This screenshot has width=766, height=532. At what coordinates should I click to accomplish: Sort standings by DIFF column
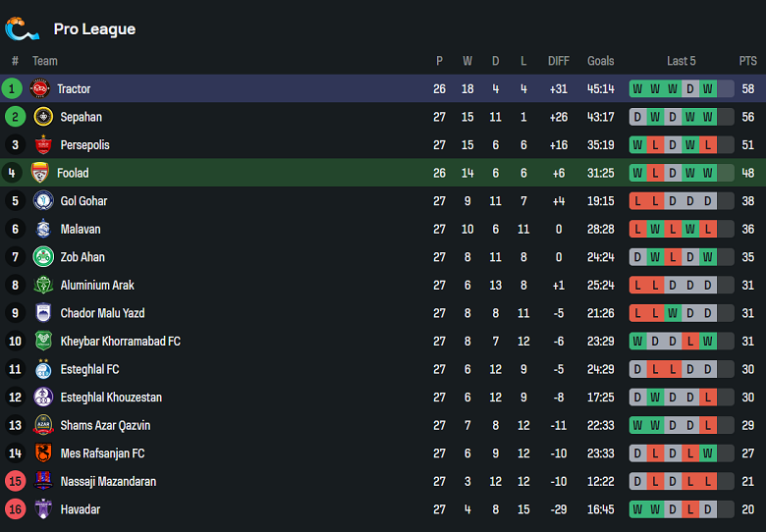(559, 61)
